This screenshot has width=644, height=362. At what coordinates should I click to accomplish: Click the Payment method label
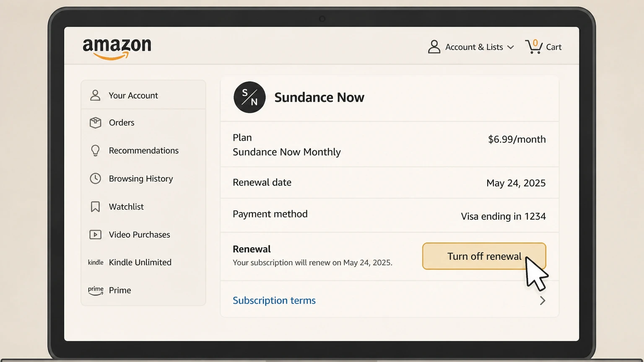[270, 214]
